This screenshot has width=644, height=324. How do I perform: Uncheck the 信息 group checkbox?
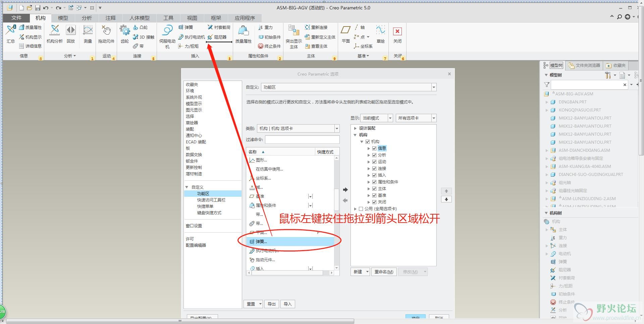(374, 148)
